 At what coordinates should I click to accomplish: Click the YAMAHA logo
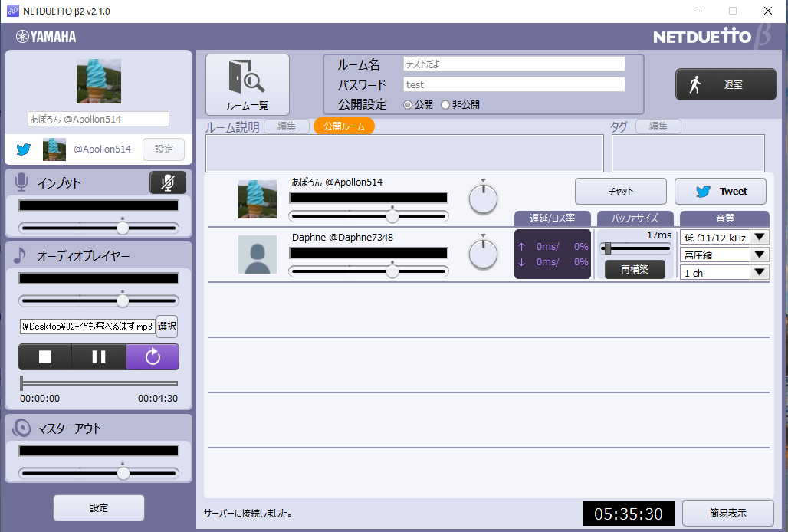click(x=46, y=37)
